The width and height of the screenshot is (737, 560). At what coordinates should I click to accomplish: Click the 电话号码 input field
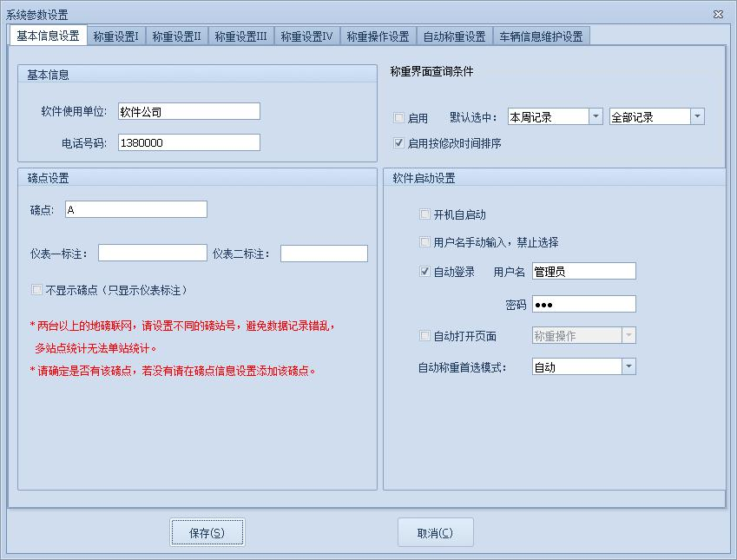[189, 142]
